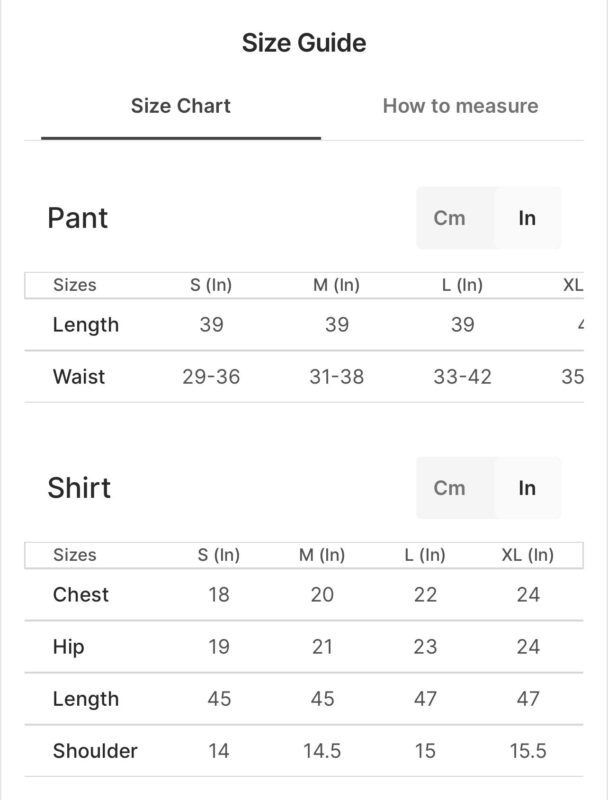
Task: Select In units for Shirt
Action: 527,488
